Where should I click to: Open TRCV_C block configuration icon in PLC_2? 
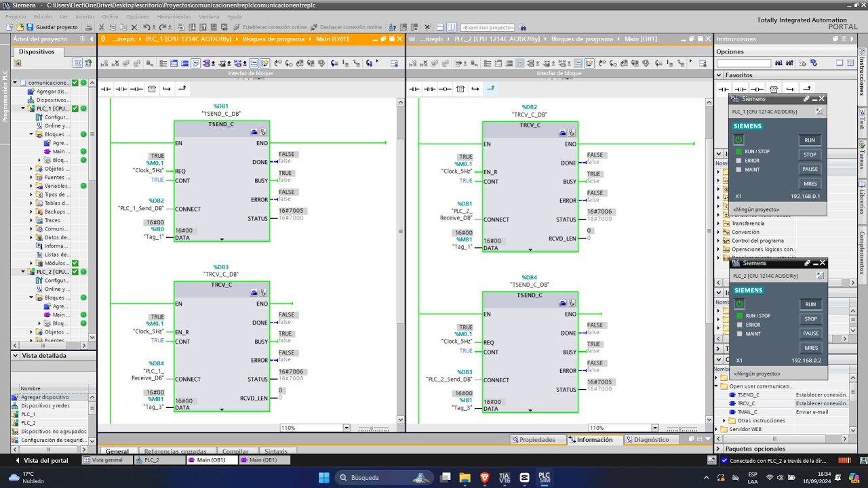[x=563, y=133]
